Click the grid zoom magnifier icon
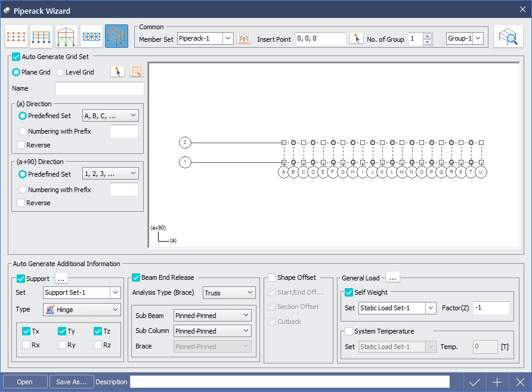 137,72
